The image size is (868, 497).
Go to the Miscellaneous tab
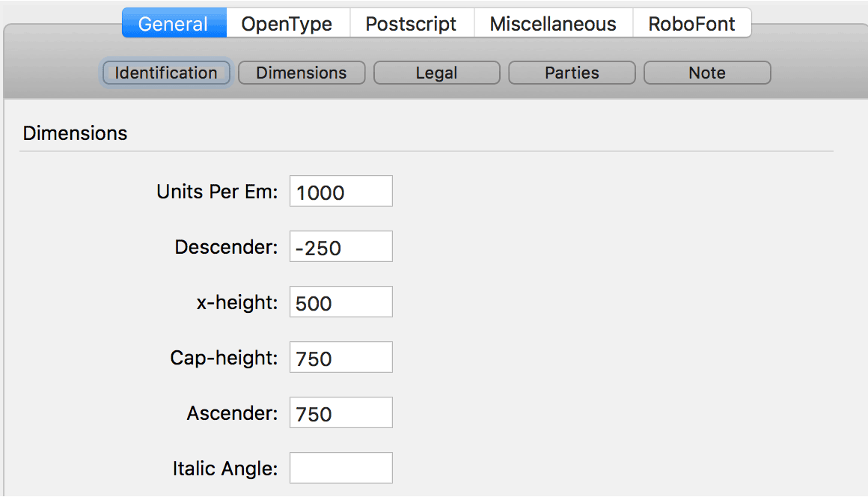point(553,23)
